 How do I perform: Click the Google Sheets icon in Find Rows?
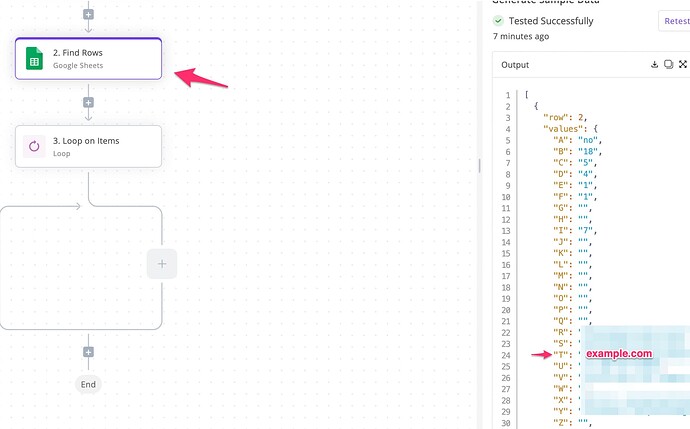point(34,58)
